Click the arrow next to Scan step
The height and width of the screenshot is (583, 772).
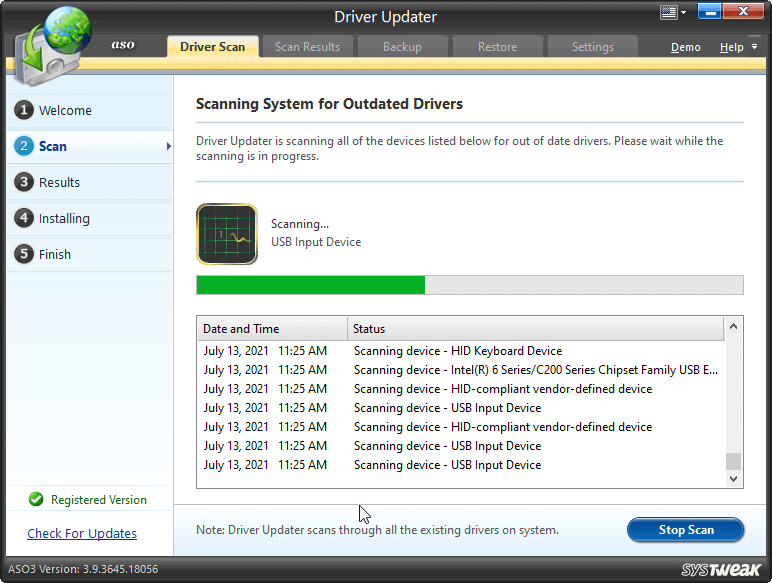coord(168,147)
